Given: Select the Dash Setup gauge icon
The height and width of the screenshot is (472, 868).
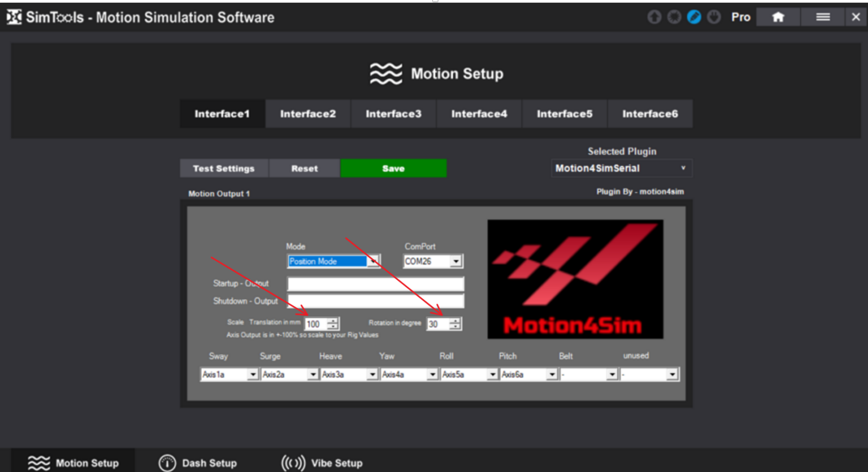Looking at the screenshot, I should tap(167, 463).
